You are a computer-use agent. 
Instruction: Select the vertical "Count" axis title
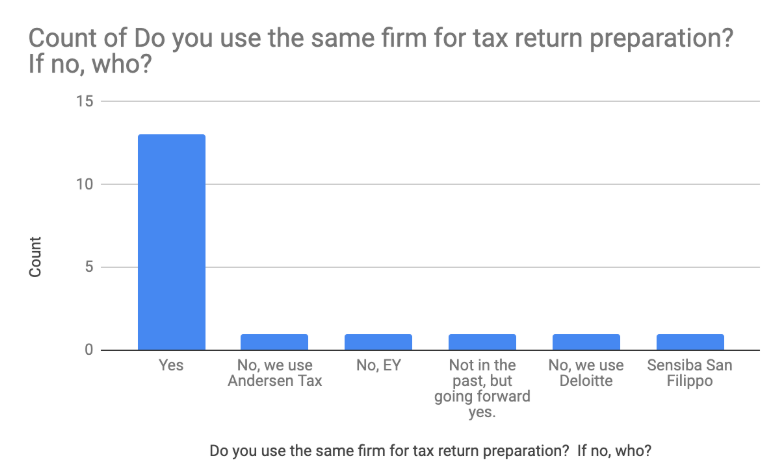coord(36,257)
